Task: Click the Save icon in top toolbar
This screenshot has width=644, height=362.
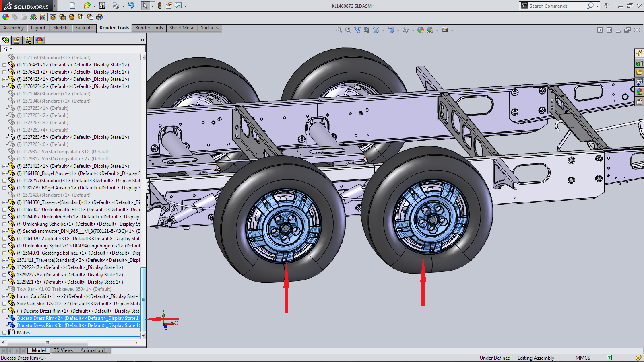Action: [102, 6]
